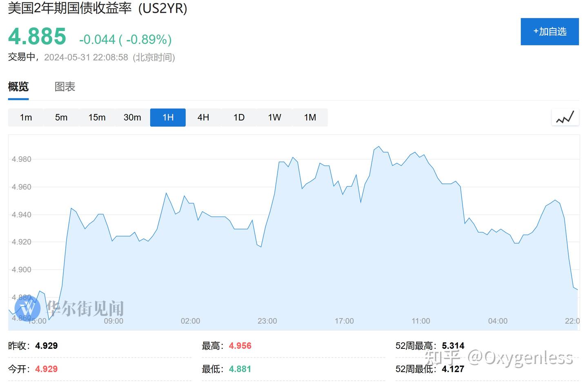Select the 1m timeframe
588x384 pixels.
pyautogui.click(x=26, y=117)
